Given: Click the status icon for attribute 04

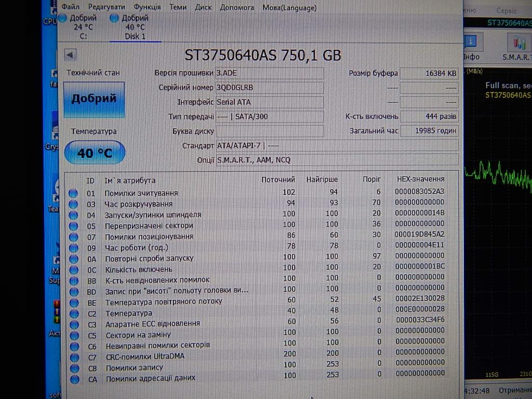Looking at the screenshot, I should point(73,215).
